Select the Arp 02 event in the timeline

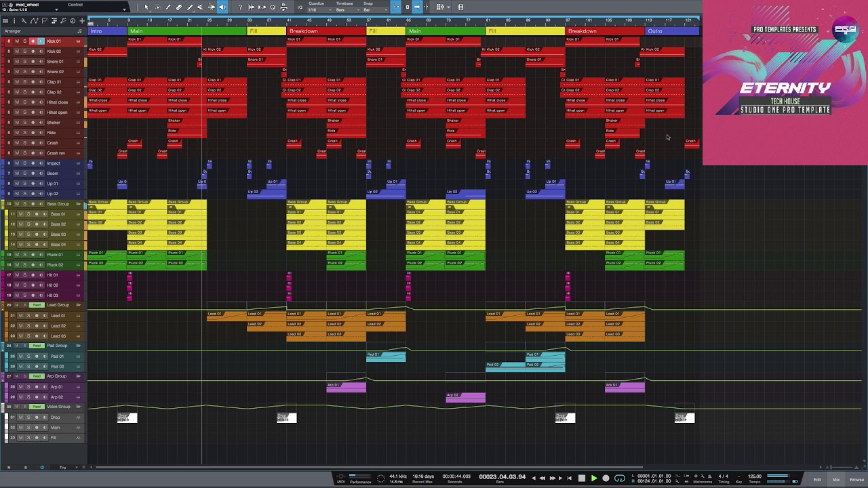(x=465, y=397)
